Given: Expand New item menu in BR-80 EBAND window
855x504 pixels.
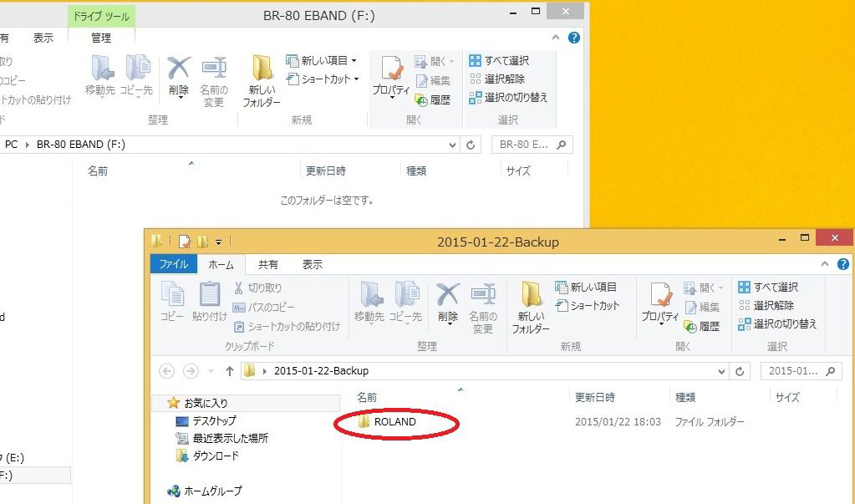Looking at the screenshot, I should (x=354, y=60).
